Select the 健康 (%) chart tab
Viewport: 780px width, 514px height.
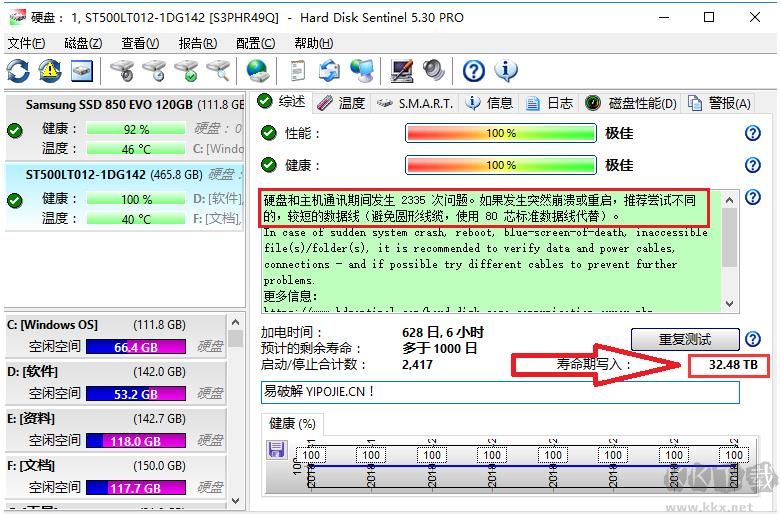pos(292,424)
